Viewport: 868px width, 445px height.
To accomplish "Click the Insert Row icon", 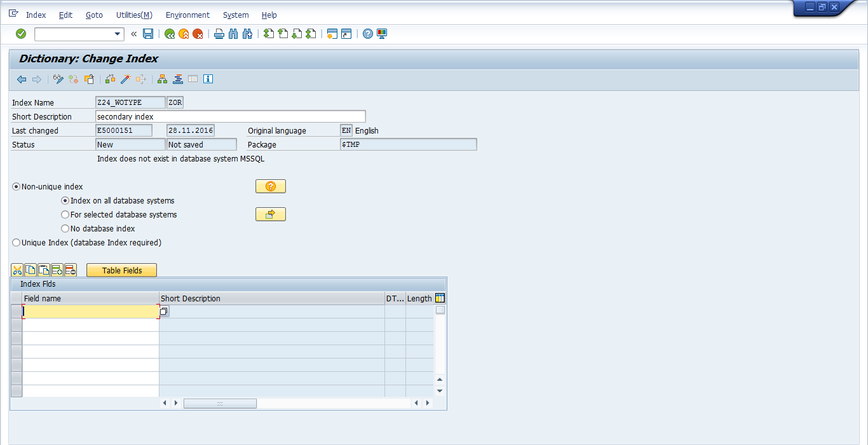I will [57, 270].
